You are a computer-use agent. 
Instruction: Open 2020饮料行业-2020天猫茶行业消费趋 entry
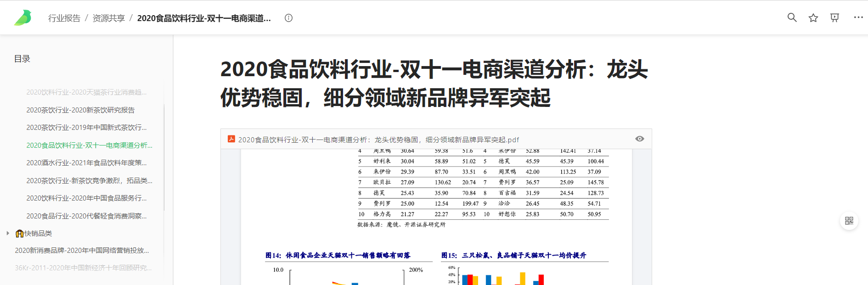tap(86, 92)
